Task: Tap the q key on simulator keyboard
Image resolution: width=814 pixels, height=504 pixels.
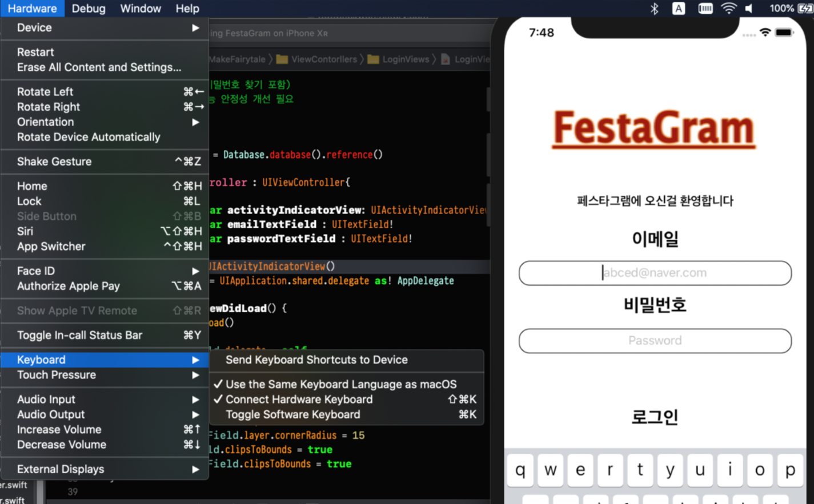Action: [x=520, y=470]
